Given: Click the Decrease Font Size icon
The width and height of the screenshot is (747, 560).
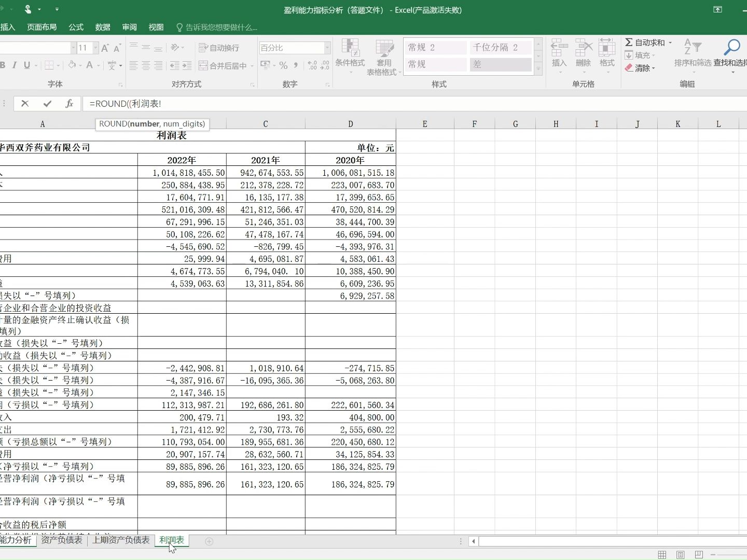Looking at the screenshot, I should pos(117,48).
